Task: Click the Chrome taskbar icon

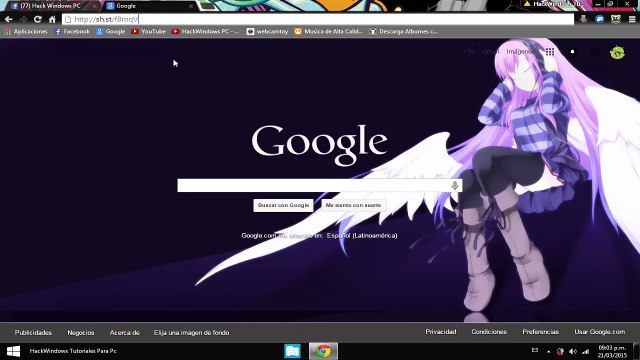Action: tap(323, 351)
